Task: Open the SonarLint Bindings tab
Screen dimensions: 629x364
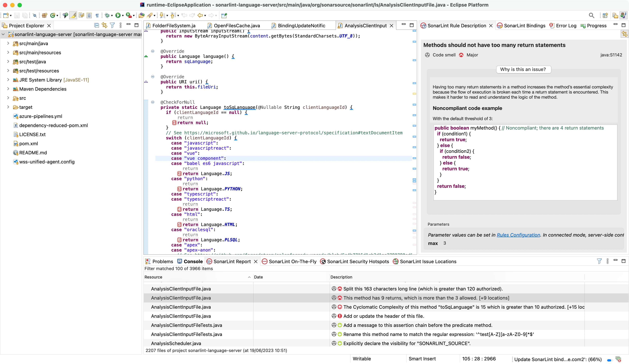Action: pyautogui.click(x=521, y=25)
